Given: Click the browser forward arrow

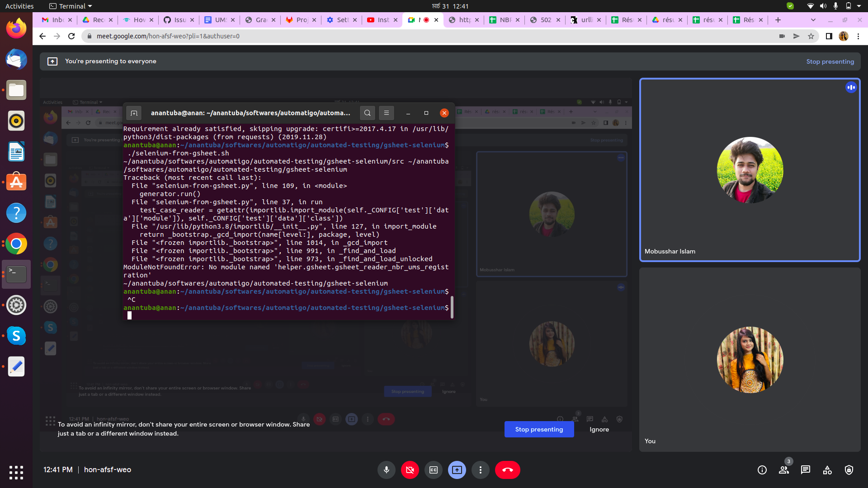Looking at the screenshot, I should (x=57, y=36).
